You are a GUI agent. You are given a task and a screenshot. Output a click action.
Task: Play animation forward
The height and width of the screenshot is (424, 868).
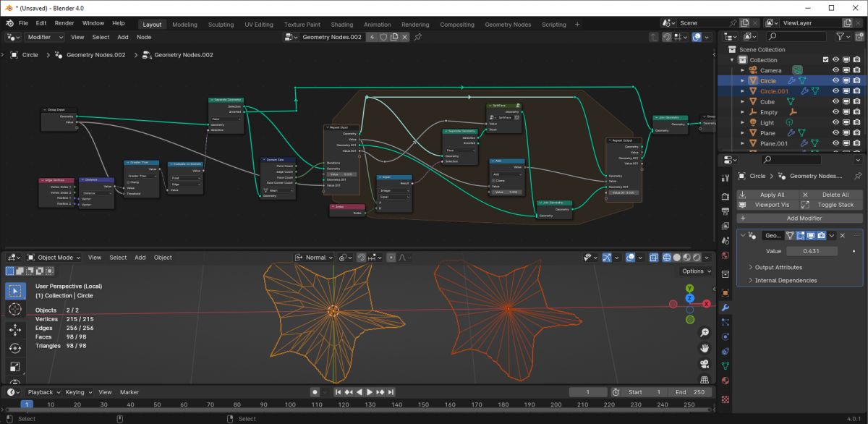370,392
